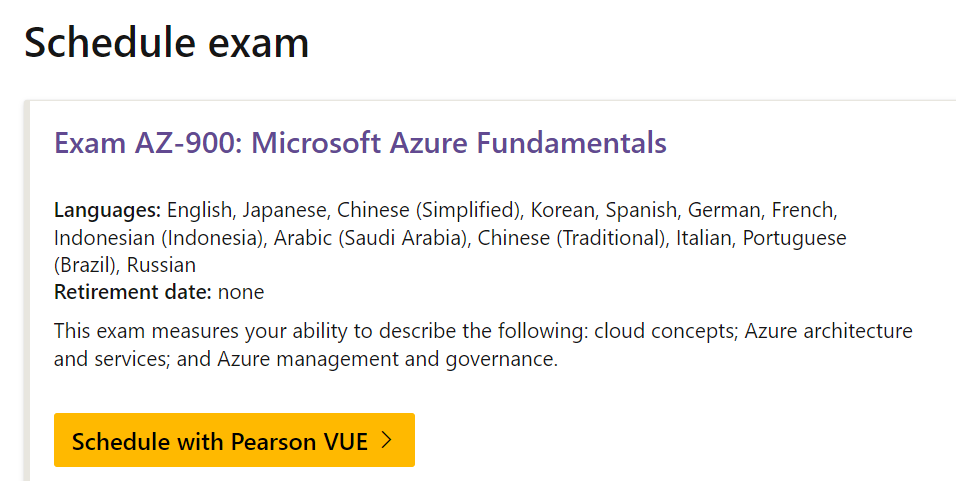Click English in the languages list
This screenshot has height=481, width=956.
pos(198,211)
